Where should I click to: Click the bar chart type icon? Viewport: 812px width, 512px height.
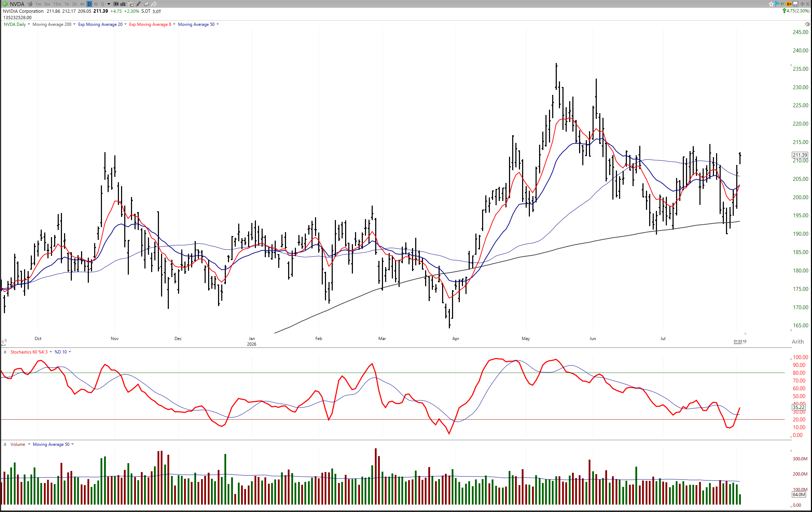122,4
